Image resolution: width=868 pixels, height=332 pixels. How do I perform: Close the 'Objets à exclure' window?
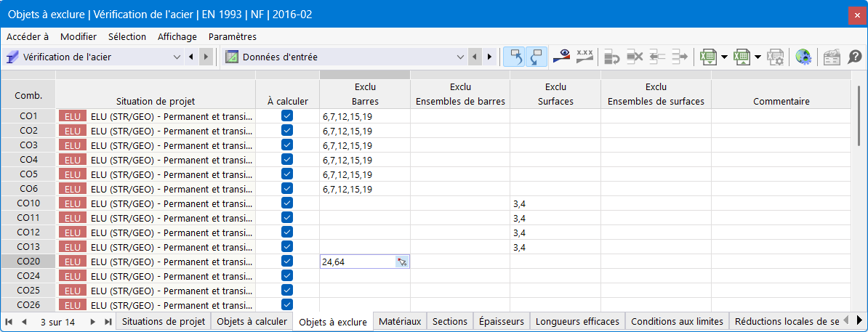857,15
